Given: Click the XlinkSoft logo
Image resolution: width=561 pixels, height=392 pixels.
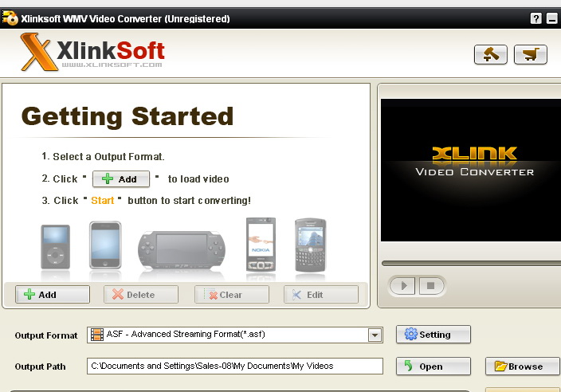Looking at the screenshot, I should (x=92, y=52).
